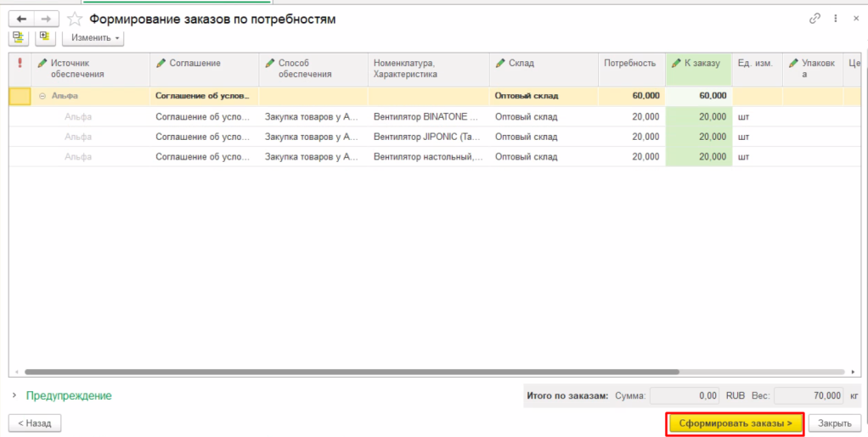Sort by the Потребность column header
Viewport: 868px width, 437px height.
629,63
